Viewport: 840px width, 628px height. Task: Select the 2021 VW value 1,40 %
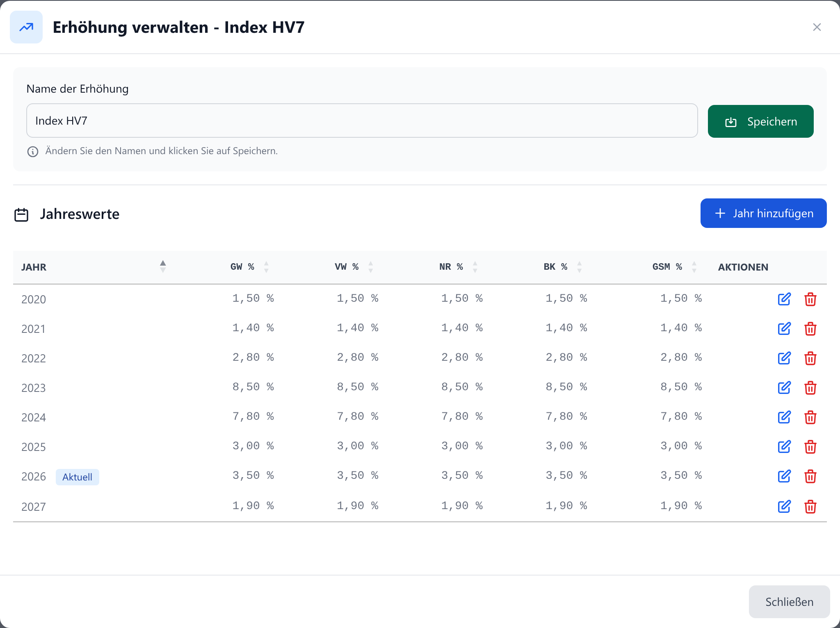coord(358,328)
